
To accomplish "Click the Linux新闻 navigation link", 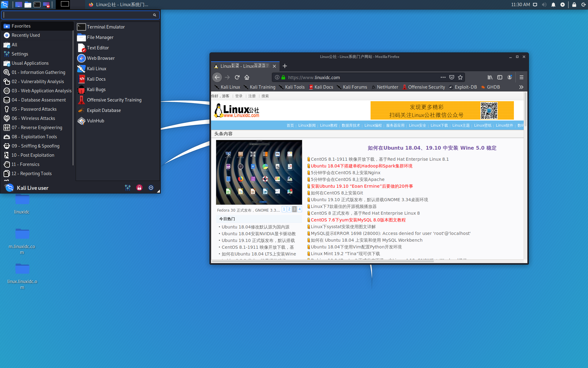I will click(x=307, y=125).
